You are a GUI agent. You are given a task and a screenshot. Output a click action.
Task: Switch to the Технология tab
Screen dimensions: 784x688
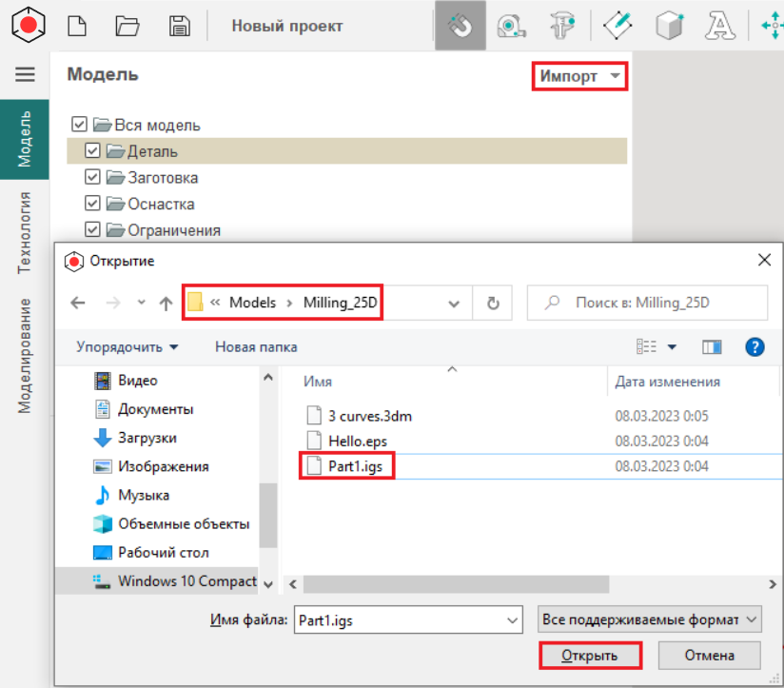point(25,232)
